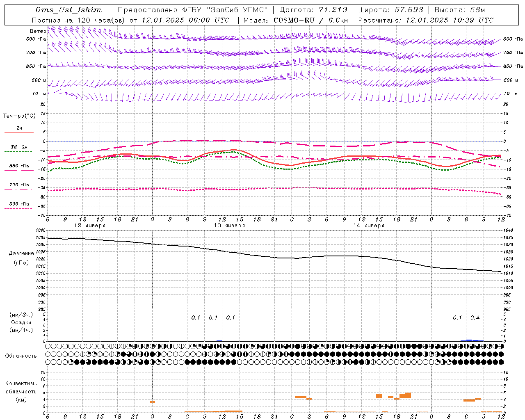525x420 pixels.
Task: Click the (гПа) unit label under Давление
Action: [x=21, y=263]
